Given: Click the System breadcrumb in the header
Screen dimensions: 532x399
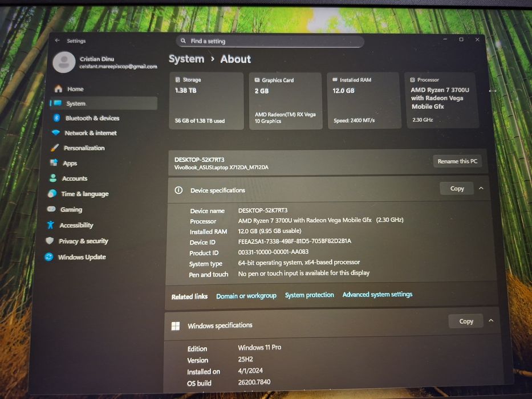Looking at the screenshot, I should [186, 59].
